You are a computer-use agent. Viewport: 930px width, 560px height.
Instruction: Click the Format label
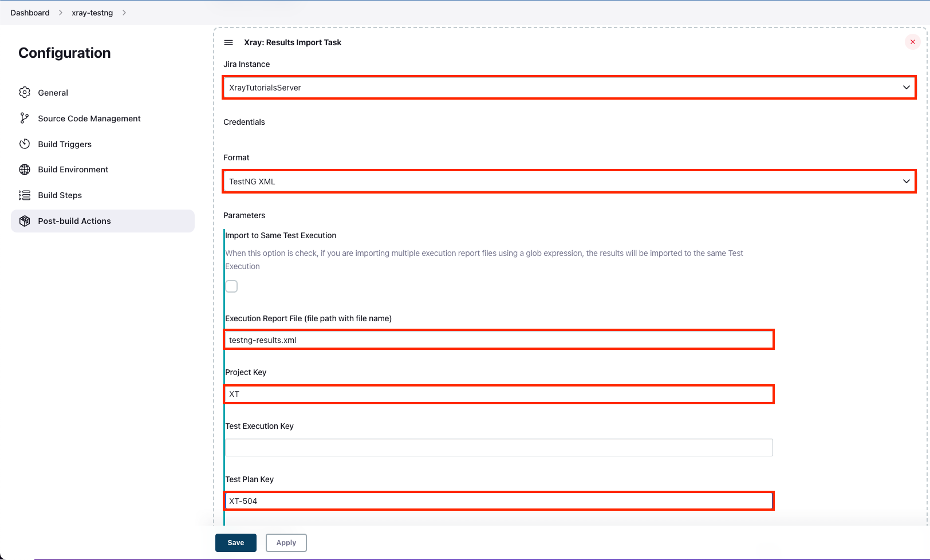[x=237, y=157]
